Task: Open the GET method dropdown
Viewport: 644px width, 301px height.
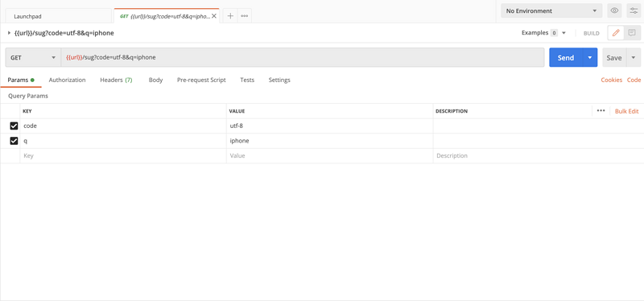Action: 33,57
